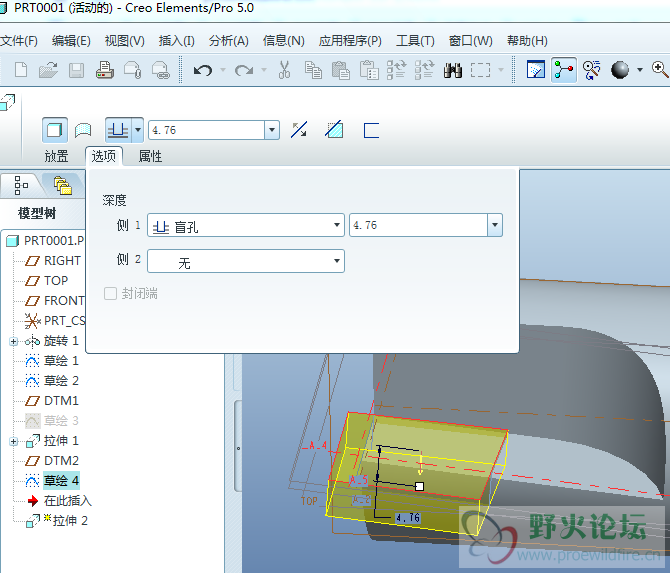Toggle the spin center icon
The image size is (670, 573).
pos(564,70)
